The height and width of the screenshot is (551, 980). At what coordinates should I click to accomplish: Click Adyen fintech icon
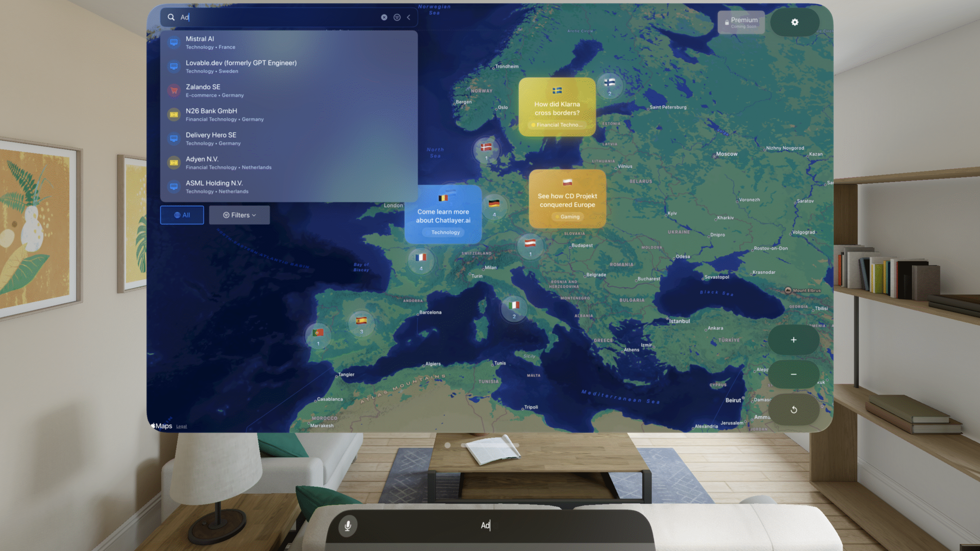(174, 163)
